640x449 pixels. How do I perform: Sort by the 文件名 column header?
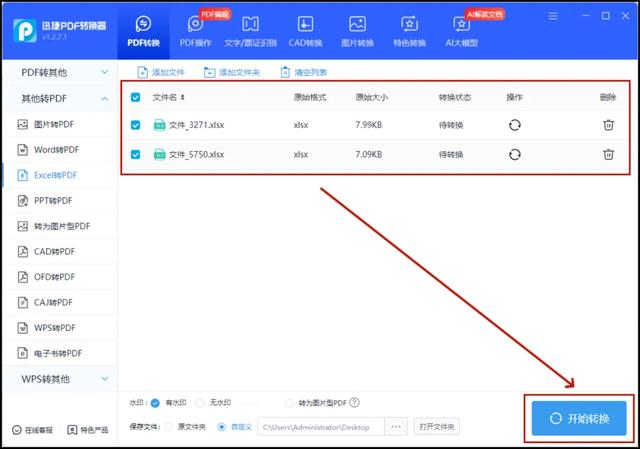pos(168,97)
